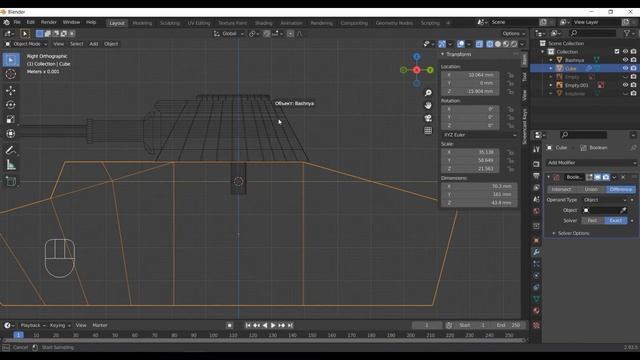Select the Rotate tool
The width and height of the screenshot is (640, 360).
11,105
